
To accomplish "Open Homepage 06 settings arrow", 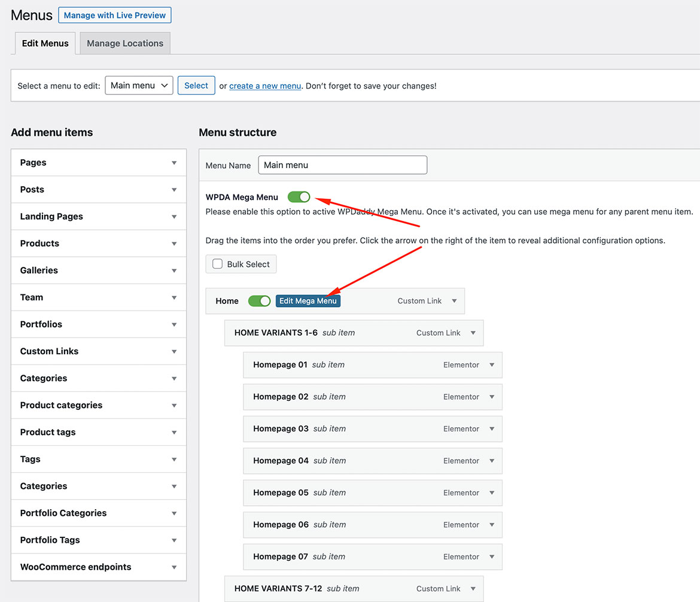I will [492, 525].
